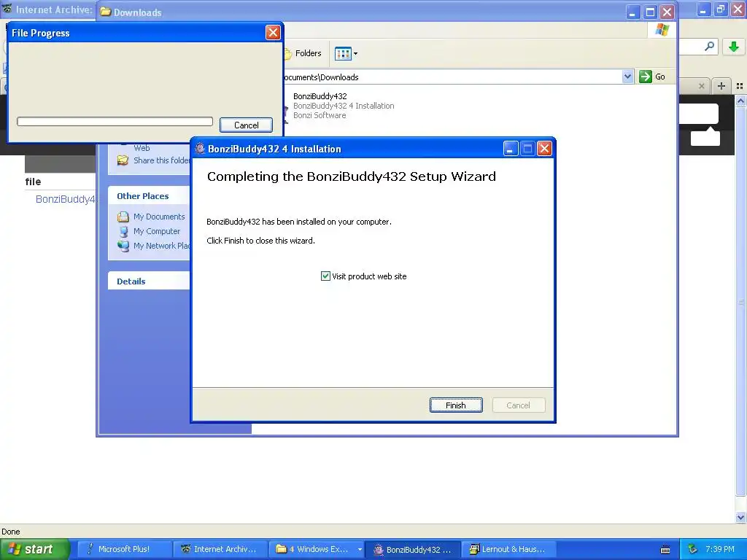Click the browser tab grid menu icon
Image resolution: width=747 pixels, height=560 pixels.
(740, 86)
